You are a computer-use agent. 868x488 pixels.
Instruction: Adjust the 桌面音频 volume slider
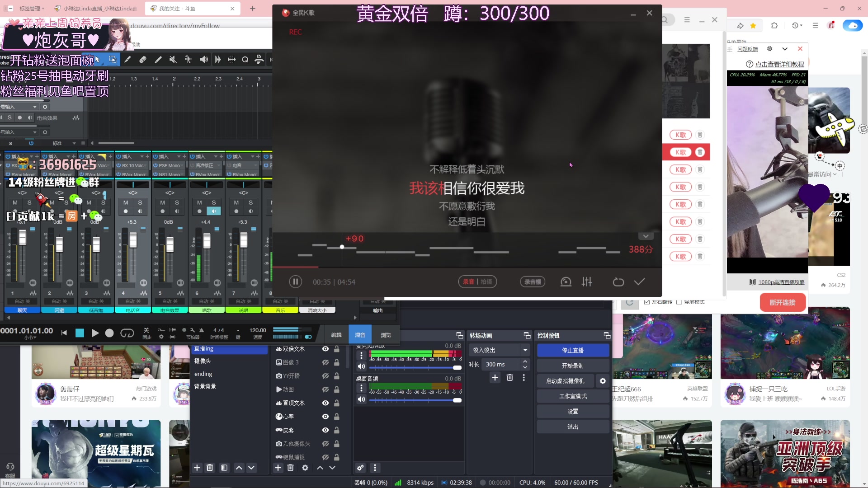[415, 400]
